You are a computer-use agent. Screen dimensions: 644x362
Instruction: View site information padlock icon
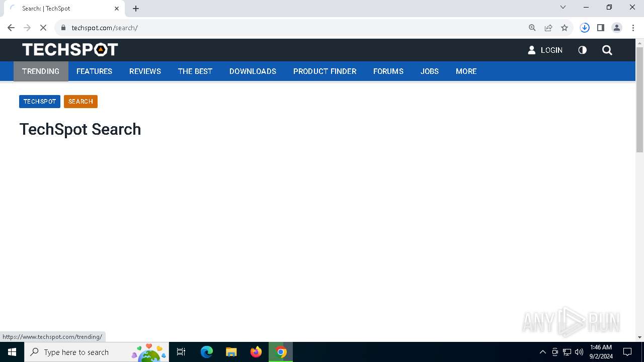pyautogui.click(x=63, y=28)
